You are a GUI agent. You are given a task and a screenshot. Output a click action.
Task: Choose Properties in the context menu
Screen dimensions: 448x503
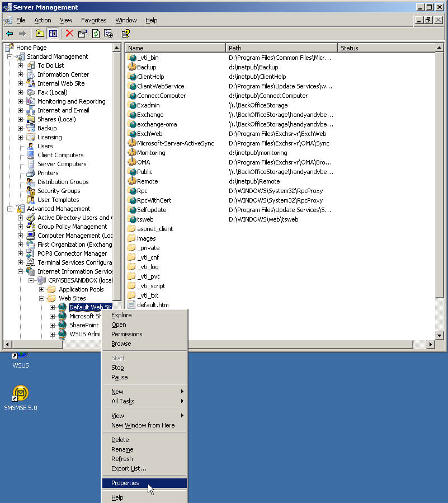[x=145, y=483]
